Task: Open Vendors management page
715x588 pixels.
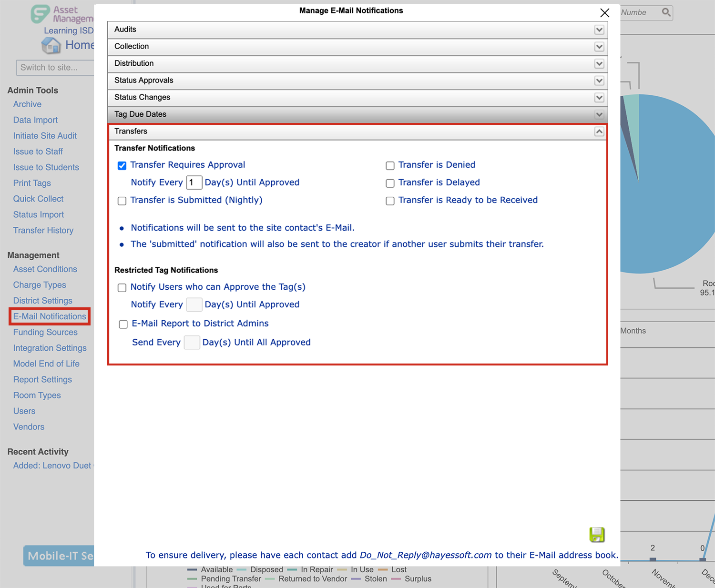Action: 29,426
